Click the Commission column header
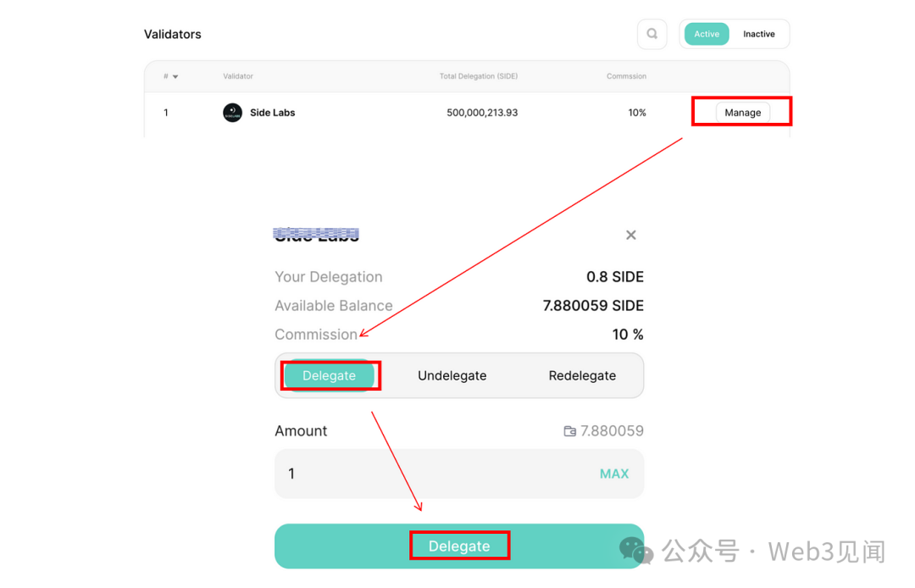This screenshot has height=588, width=915. [x=626, y=76]
